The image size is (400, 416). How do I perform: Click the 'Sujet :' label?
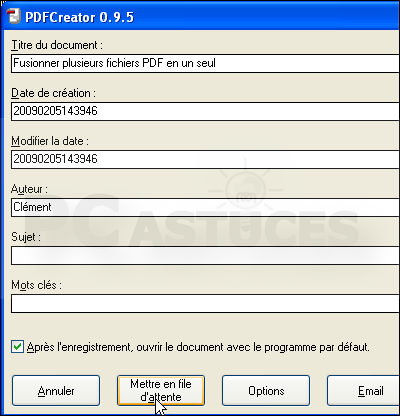(x=26, y=237)
